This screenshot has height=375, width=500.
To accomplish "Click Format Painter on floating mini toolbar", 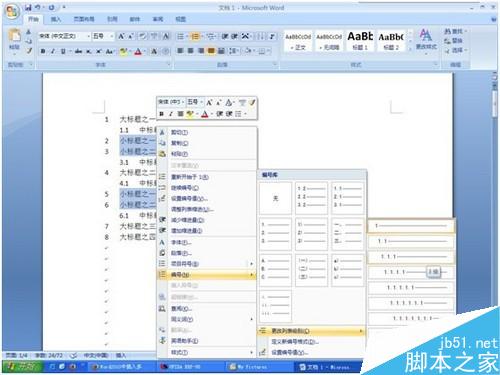I will (x=252, y=102).
